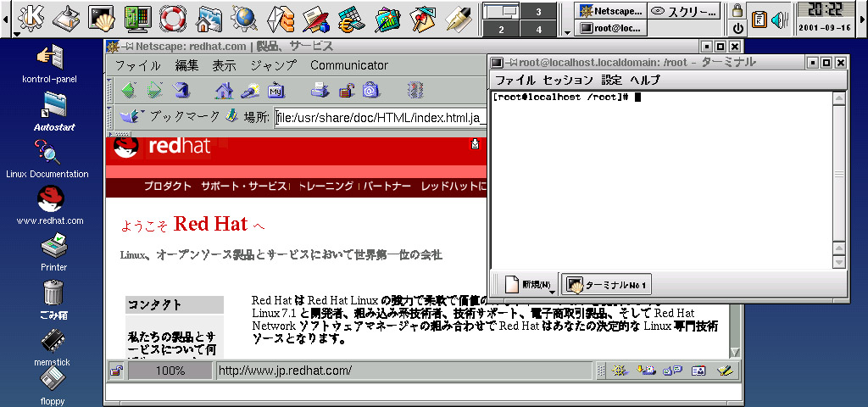
Task: Open the ヘルプ menu in terminal
Action: pyautogui.click(x=645, y=81)
